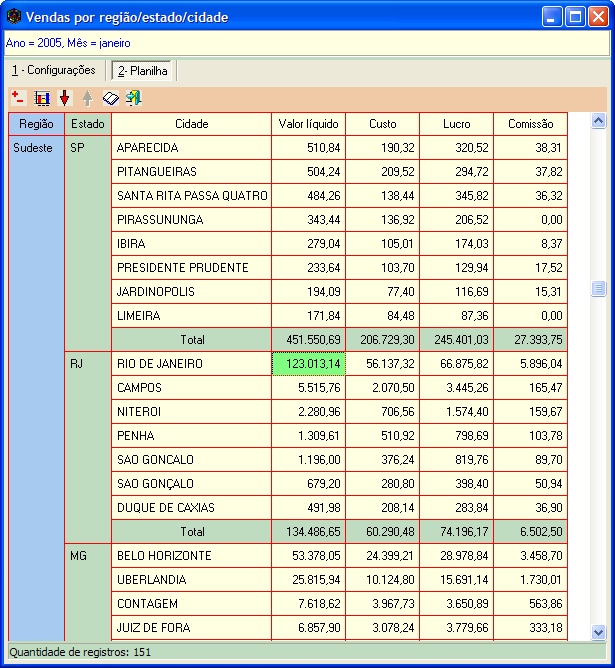Select the PRESIDENTE PRUDENTE cell
The width and height of the screenshot is (615, 668).
click(x=191, y=268)
